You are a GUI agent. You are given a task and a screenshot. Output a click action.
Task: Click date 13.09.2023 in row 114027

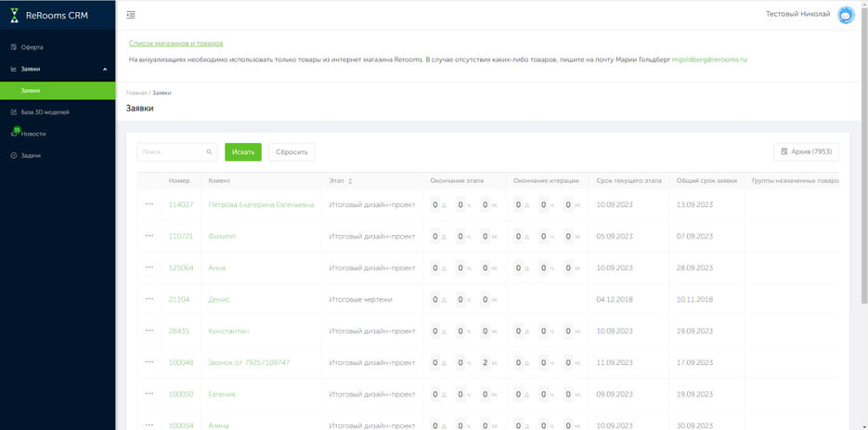click(x=694, y=204)
